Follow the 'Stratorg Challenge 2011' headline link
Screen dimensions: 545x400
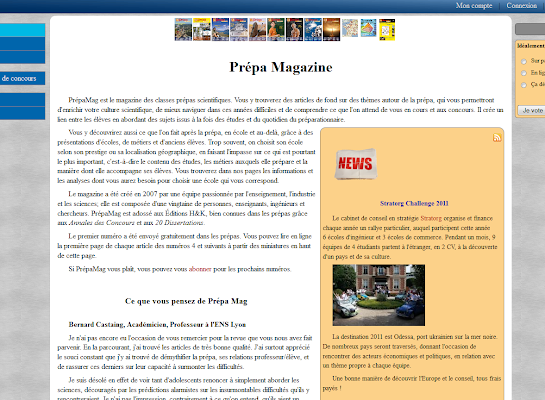[x=414, y=203]
